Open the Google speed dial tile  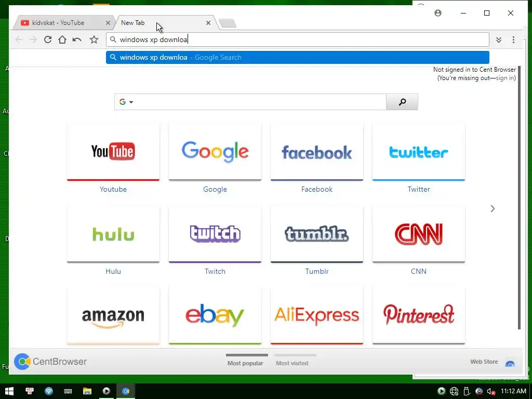[x=215, y=151]
